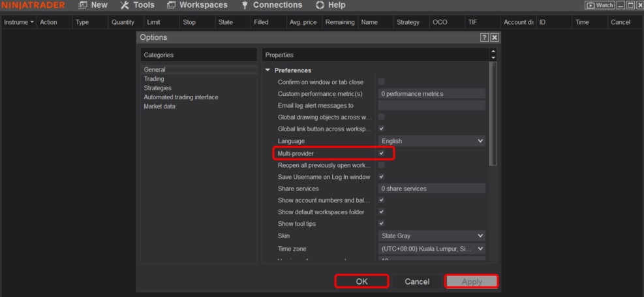Click the Cancel button in Options dialog
644x297 pixels.
[x=417, y=281]
